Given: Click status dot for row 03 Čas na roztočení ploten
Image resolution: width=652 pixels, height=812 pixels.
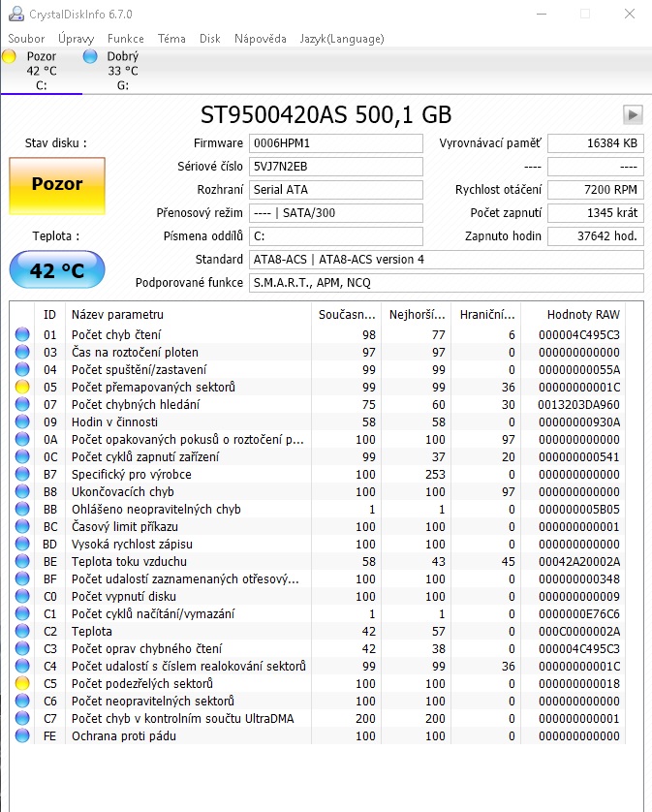Looking at the screenshot, I should pyautogui.click(x=22, y=352).
